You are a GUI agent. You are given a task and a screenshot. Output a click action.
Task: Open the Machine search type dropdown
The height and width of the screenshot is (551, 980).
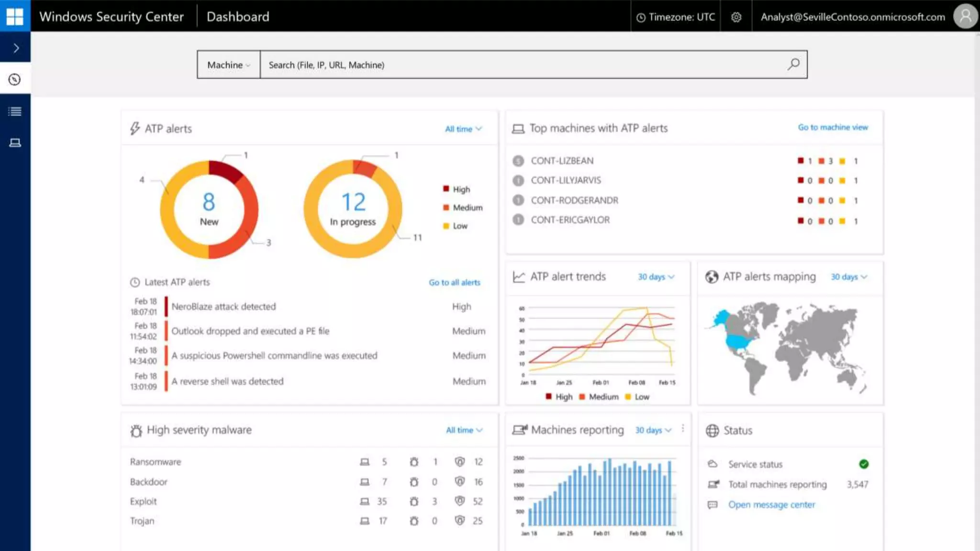[x=228, y=65]
